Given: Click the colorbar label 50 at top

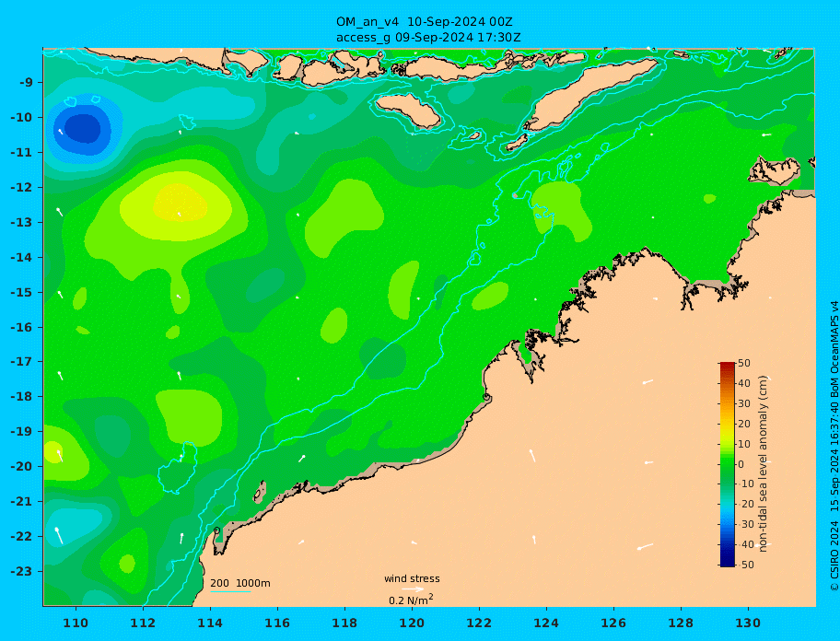Looking at the screenshot, I should click(x=744, y=364).
